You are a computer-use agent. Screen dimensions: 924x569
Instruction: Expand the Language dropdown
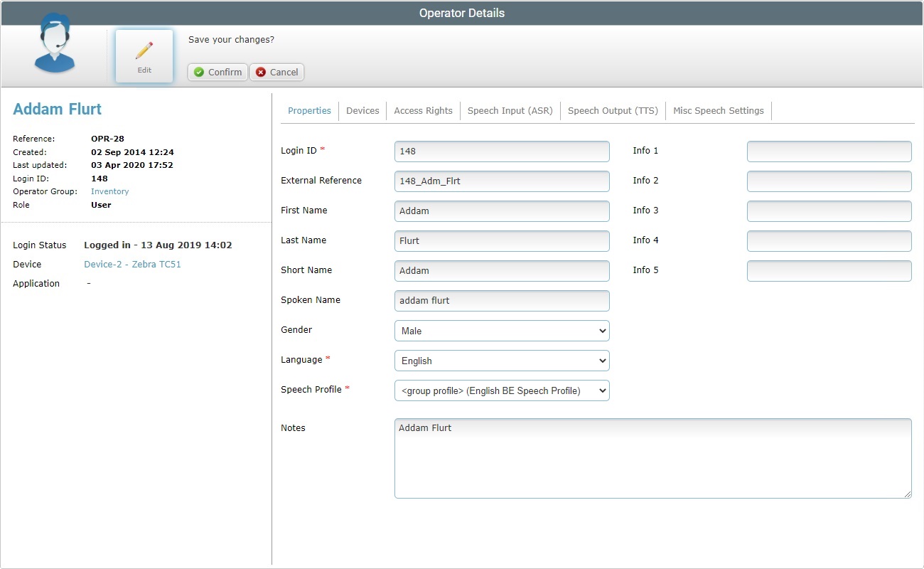pos(501,361)
